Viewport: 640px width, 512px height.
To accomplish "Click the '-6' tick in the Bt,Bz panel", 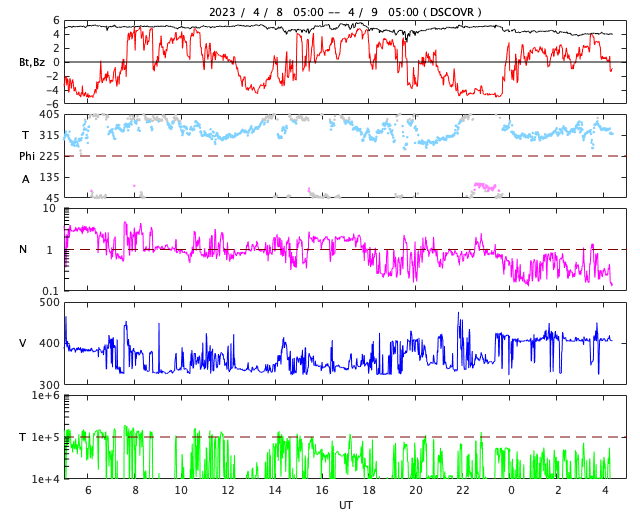I will coord(52,104).
